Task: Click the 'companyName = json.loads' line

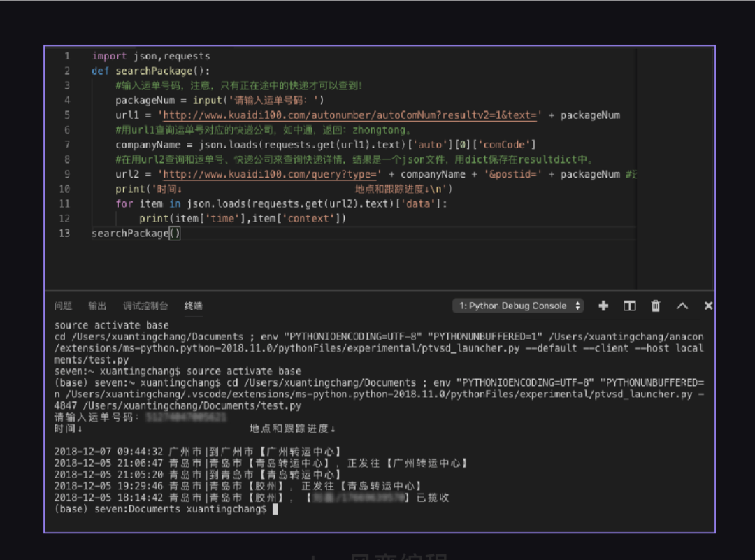Action: pyautogui.click(x=326, y=145)
